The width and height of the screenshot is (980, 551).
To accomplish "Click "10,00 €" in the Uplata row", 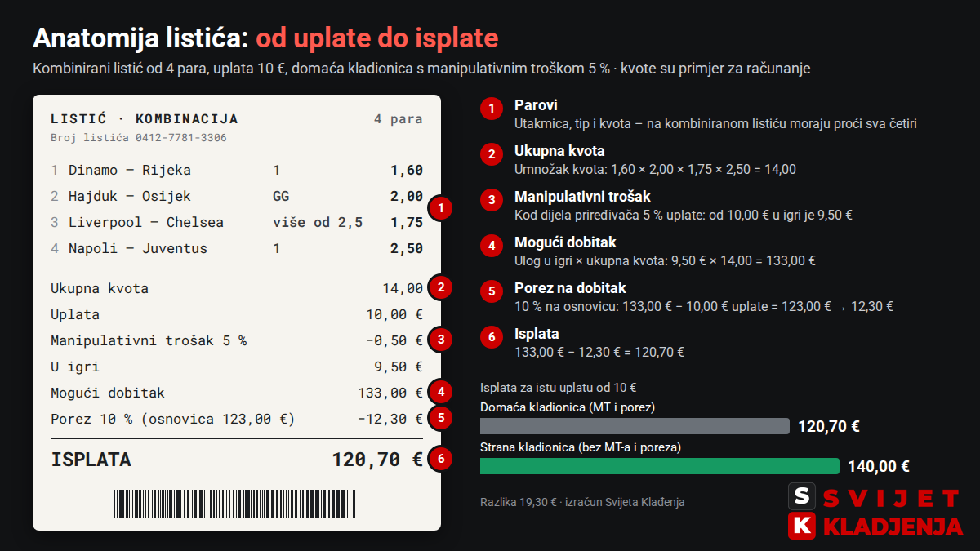I will pos(394,314).
